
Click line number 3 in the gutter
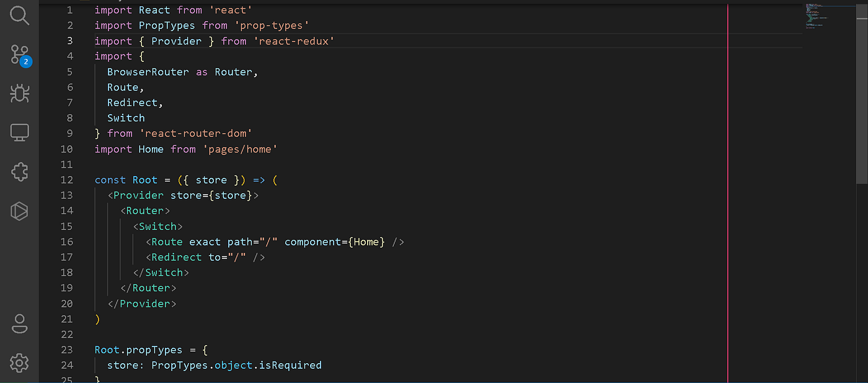click(x=69, y=41)
